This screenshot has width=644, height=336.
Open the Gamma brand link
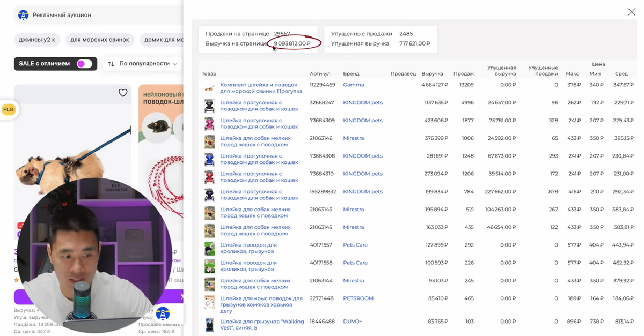(x=354, y=85)
